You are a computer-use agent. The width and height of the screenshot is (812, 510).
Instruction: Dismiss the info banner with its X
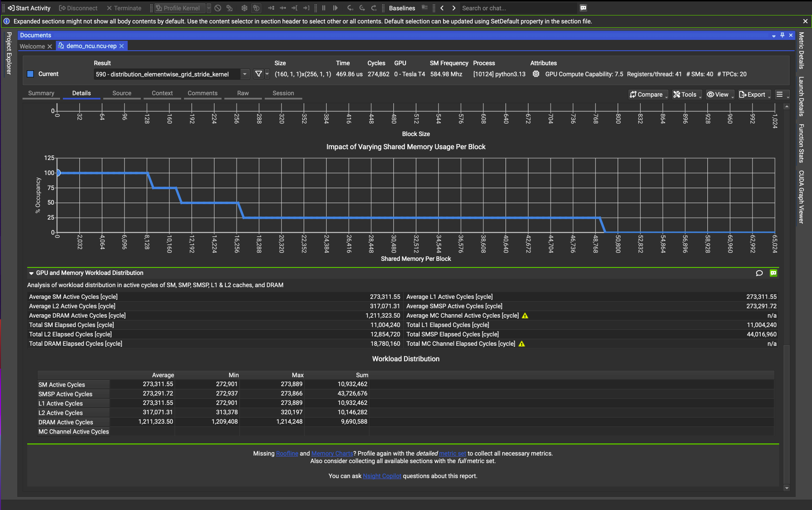coord(805,21)
